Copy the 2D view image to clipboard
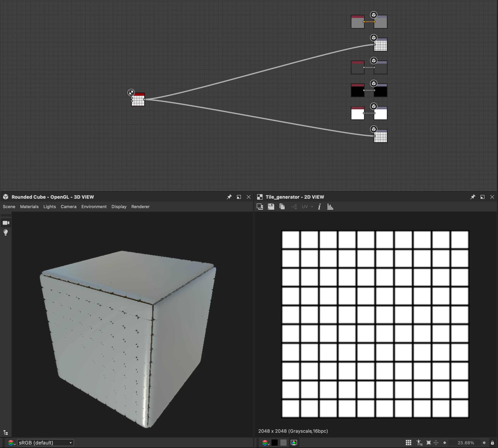This screenshot has height=448, width=498. pyautogui.click(x=282, y=207)
